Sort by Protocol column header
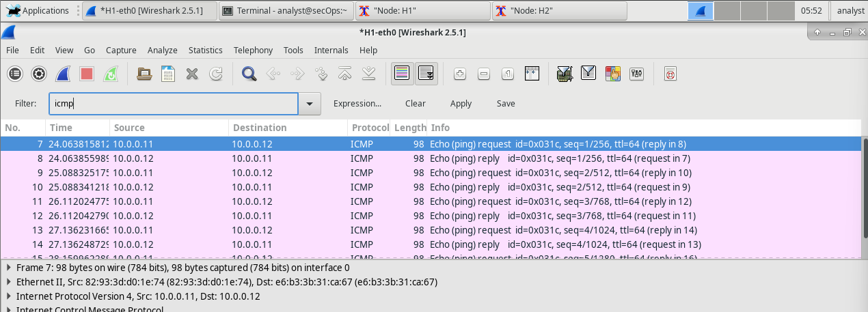Viewport: 868px width, 312px height. pos(369,128)
